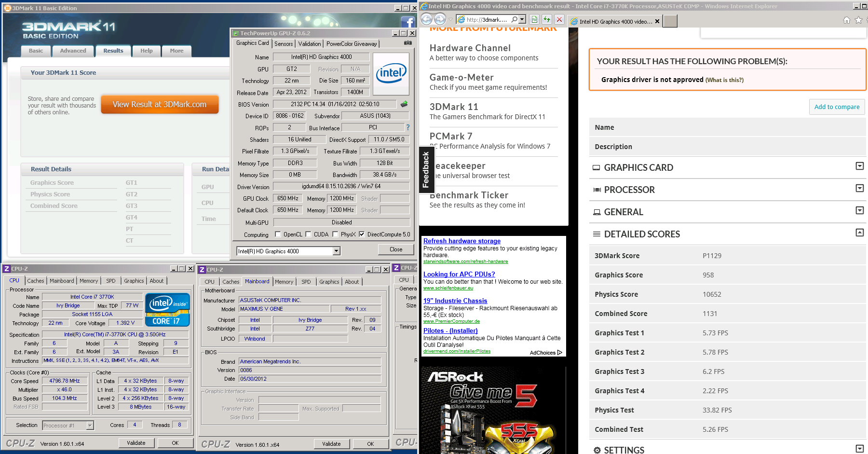Click the GPU-Z camera screenshot icon
The height and width of the screenshot is (454, 868).
pos(408,43)
